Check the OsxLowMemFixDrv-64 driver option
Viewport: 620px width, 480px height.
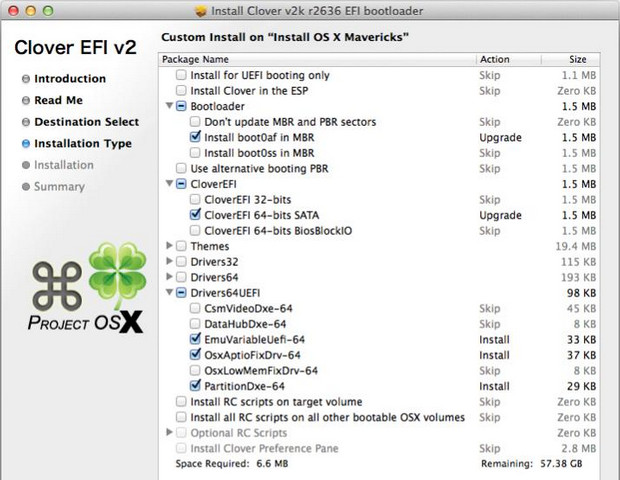pyautogui.click(x=195, y=370)
